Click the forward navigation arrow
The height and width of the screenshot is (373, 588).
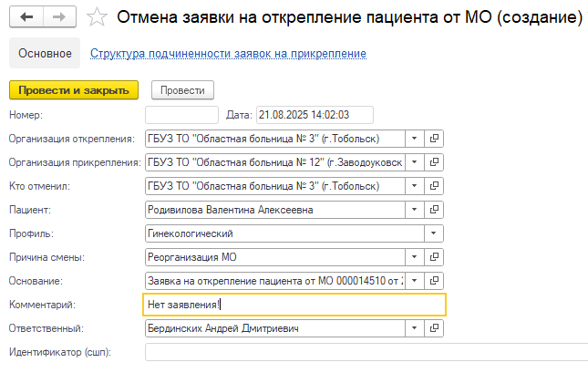pyautogui.click(x=57, y=17)
